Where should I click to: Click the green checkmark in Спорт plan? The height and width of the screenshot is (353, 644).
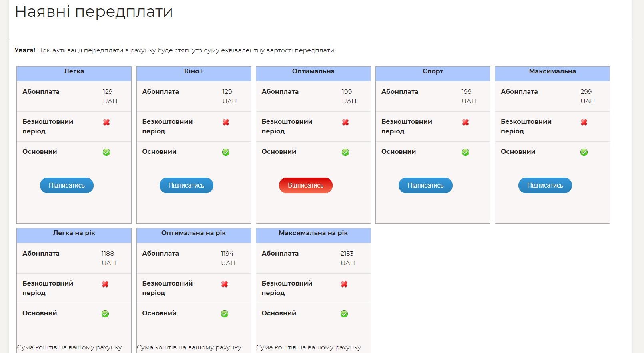click(x=465, y=152)
